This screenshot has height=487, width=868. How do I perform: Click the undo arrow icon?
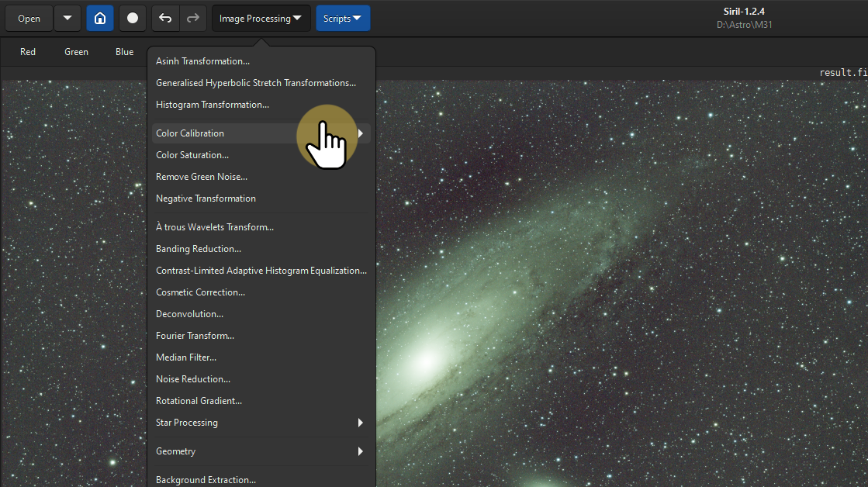[165, 18]
